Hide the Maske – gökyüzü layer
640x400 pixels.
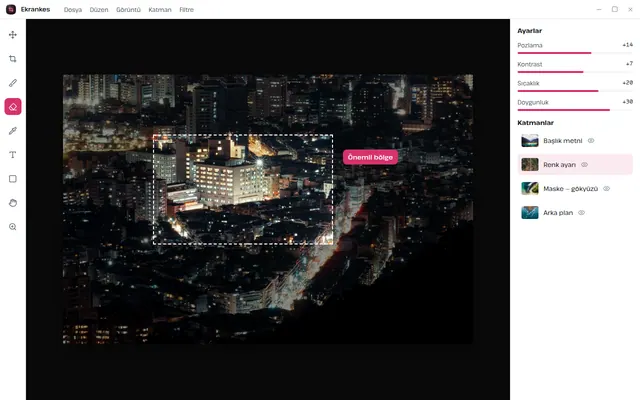(x=607, y=189)
